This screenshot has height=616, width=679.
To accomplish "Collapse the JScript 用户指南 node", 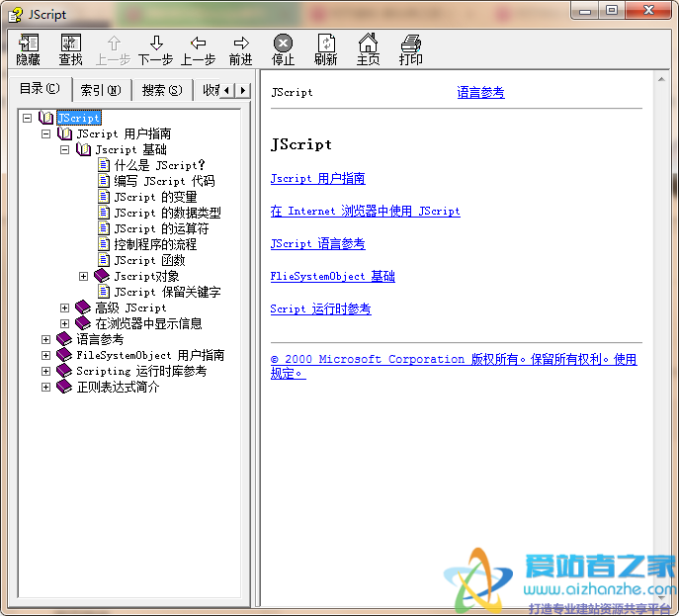I will tap(45, 133).
